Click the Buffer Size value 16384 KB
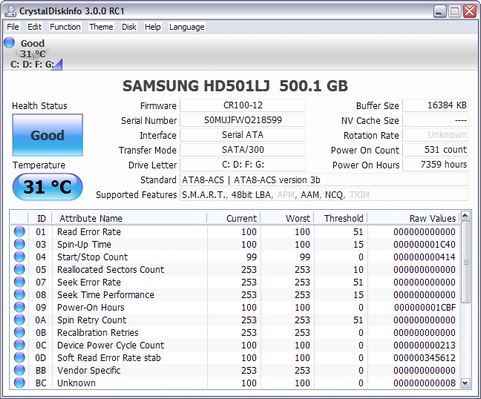The image size is (481, 399). coord(435,105)
